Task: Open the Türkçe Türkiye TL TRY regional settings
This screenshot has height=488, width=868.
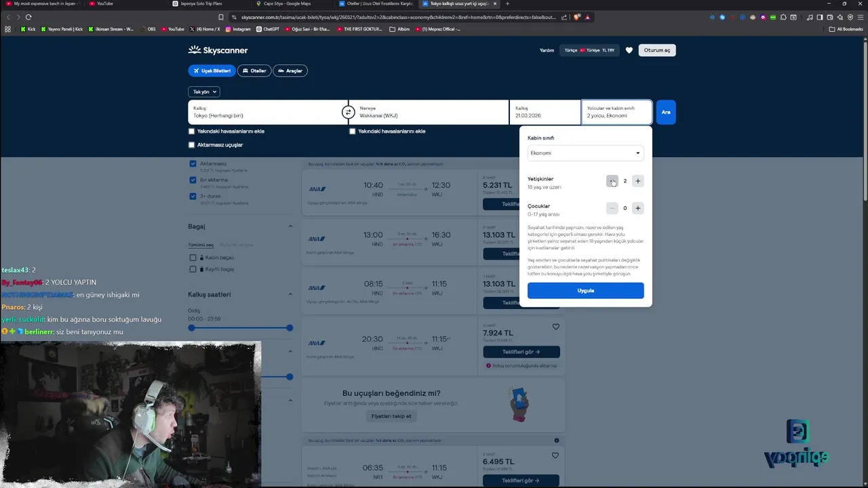Action: click(x=589, y=50)
